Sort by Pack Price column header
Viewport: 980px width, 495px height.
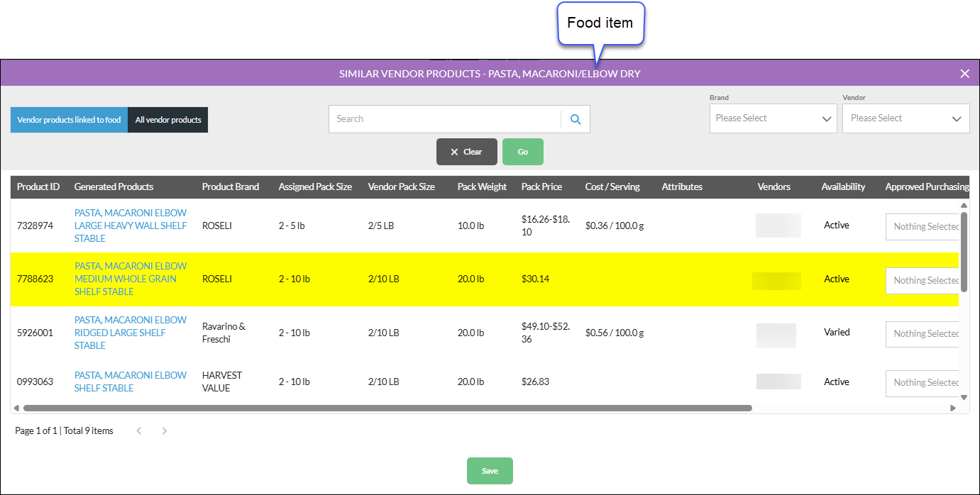(541, 187)
